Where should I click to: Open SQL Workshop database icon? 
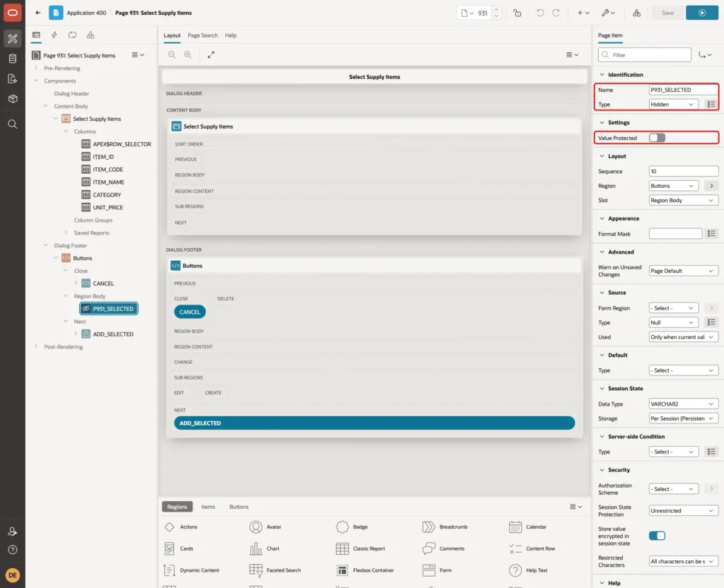pyautogui.click(x=13, y=59)
